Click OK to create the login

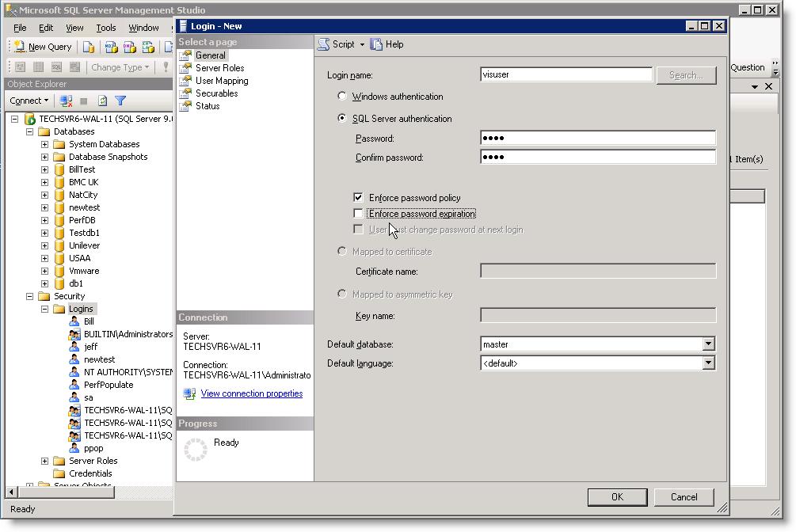pos(617,497)
